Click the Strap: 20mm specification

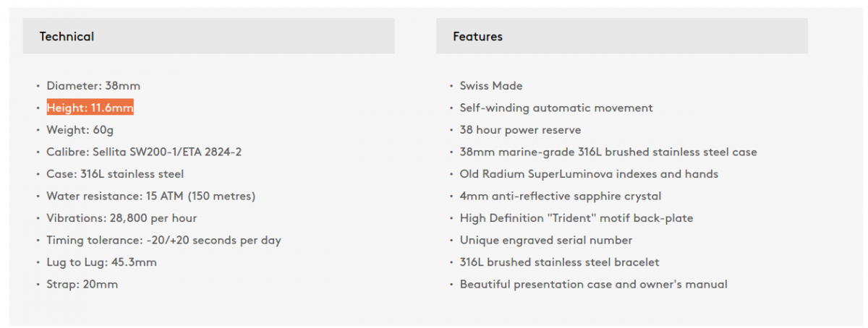tap(82, 285)
